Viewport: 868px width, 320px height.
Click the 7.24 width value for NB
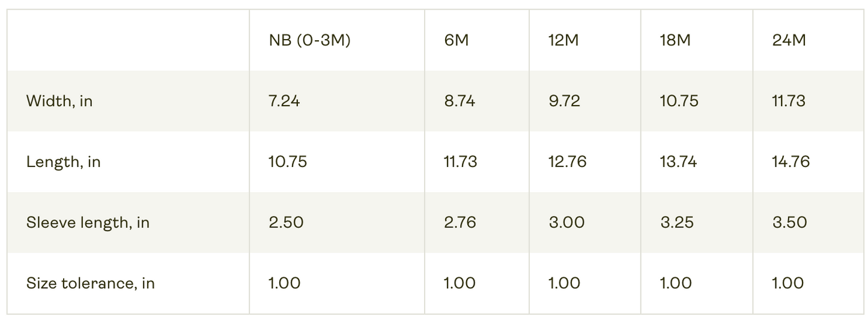(x=284, y=101)
